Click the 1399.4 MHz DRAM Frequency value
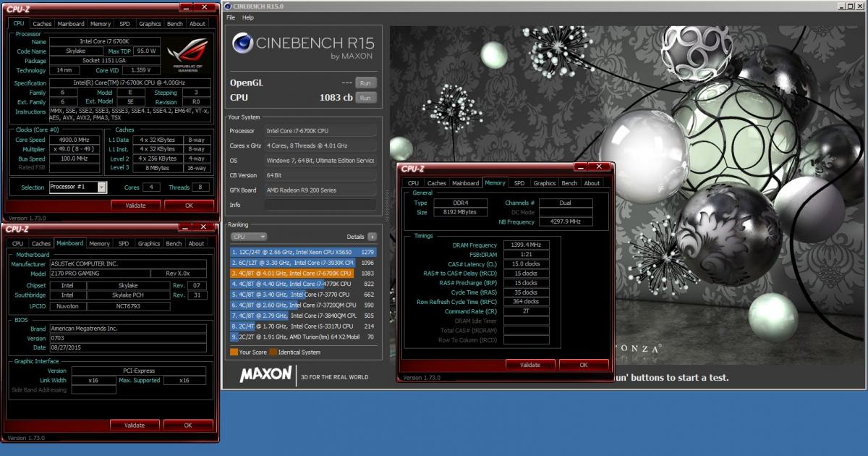The height and width of the screenshot is (456, 868). click(x=526, y=245)
